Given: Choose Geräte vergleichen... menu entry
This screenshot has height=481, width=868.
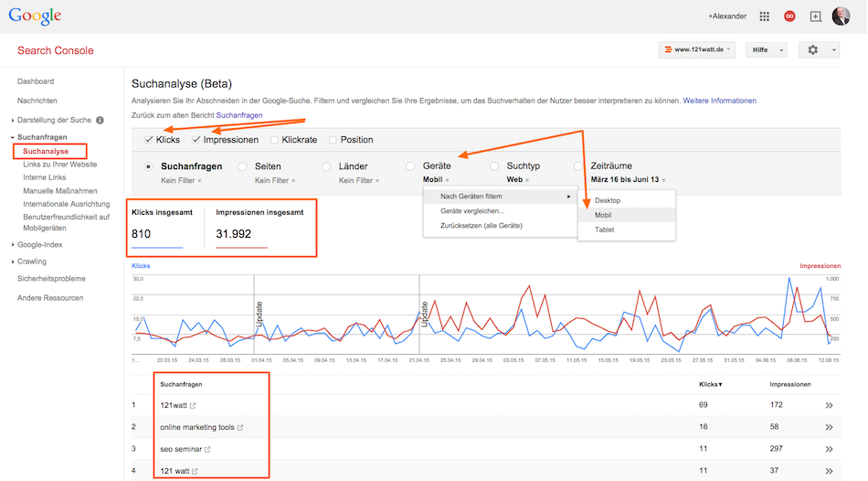Looking at the screenshot, I should tap(500, 211).
